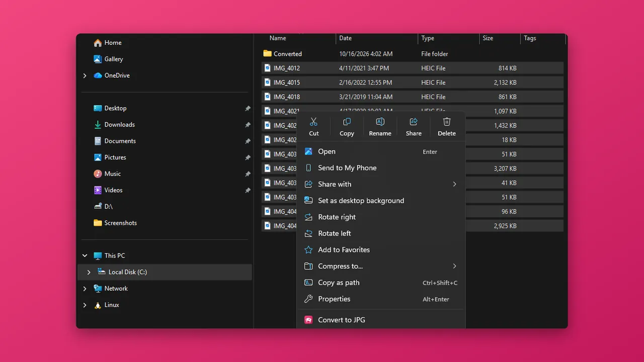Click the 1,097 KB size cell
Image resolution: width=644 pixels, height=362 pixels.
505,111
